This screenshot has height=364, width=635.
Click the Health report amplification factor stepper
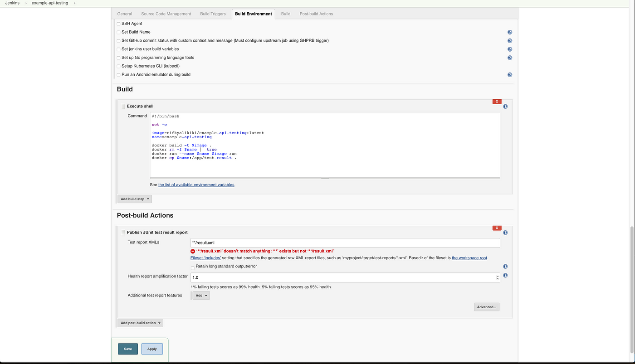[x=498, y=277]
